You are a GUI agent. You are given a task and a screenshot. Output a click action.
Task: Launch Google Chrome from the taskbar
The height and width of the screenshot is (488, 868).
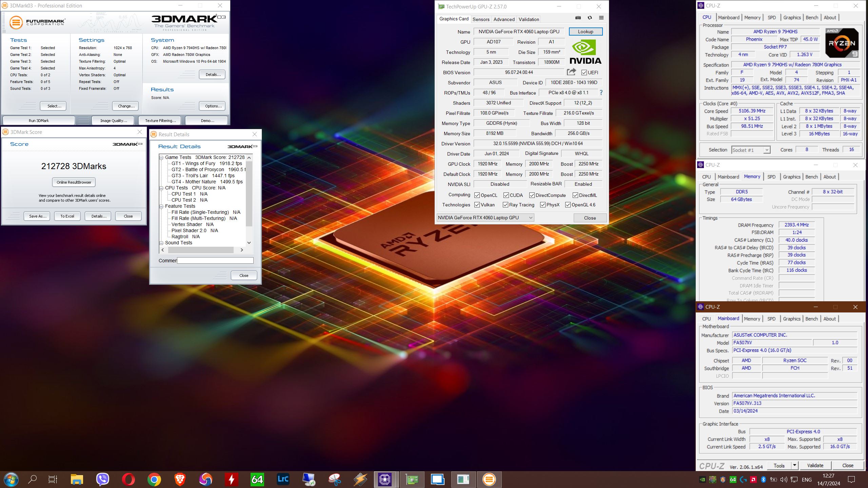point(154,480)
